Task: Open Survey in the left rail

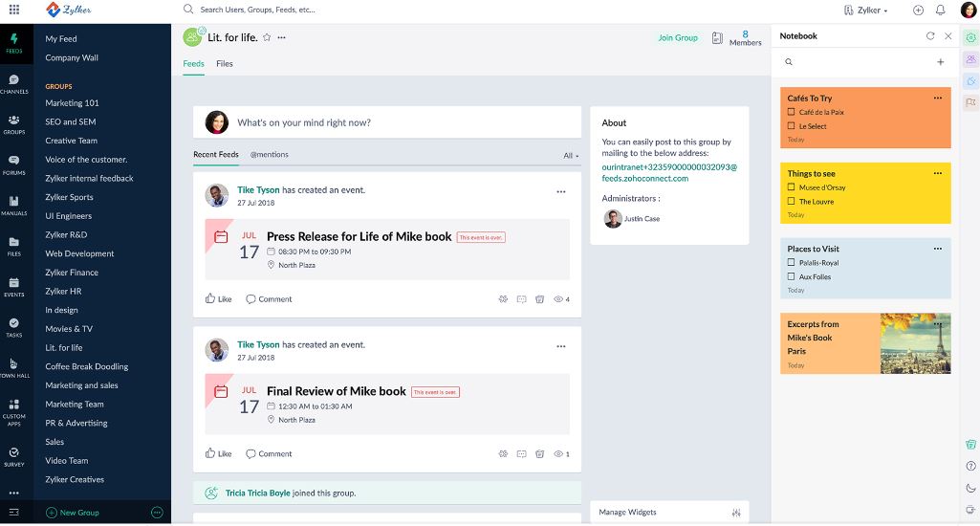Action: [x=13, y=456]
